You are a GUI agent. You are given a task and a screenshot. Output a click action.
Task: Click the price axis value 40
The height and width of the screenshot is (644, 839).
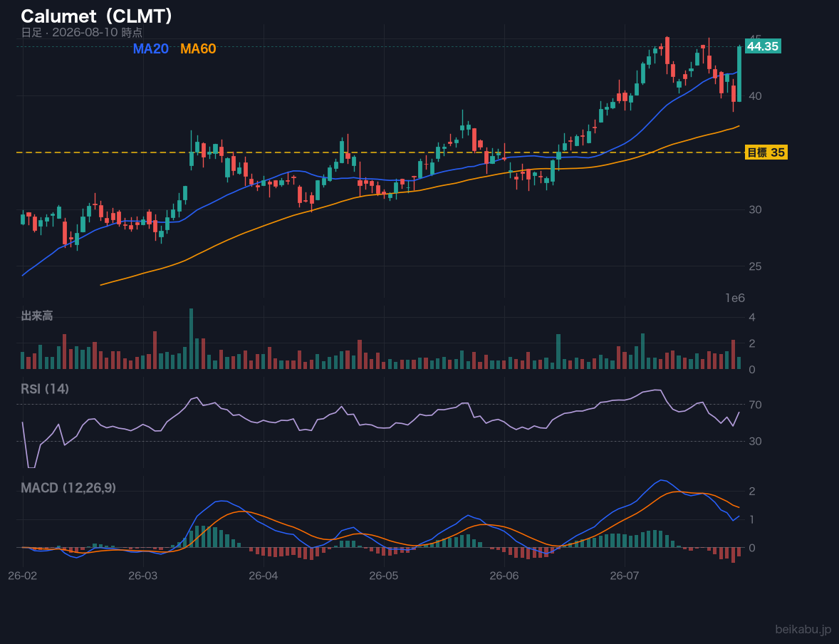coord(755,96)
